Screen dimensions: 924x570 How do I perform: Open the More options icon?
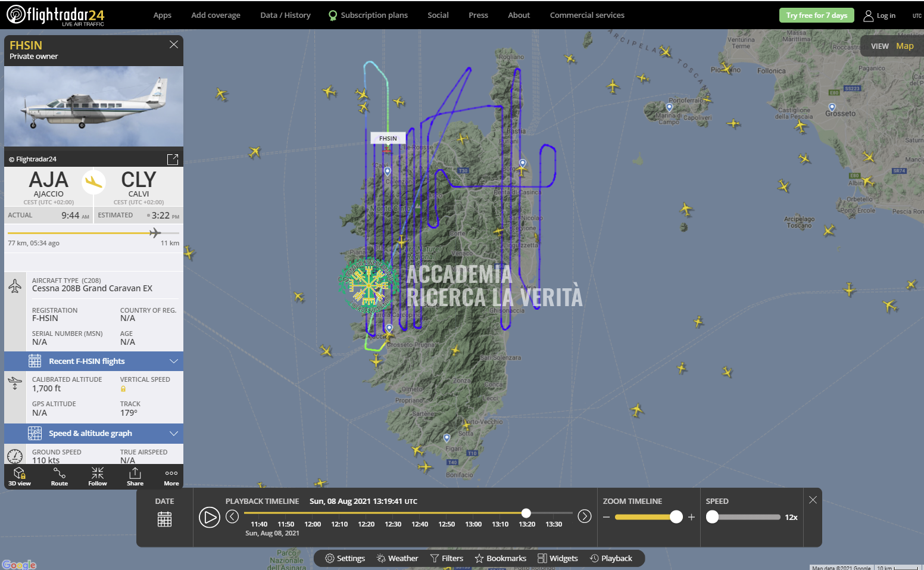coord(171,476)
